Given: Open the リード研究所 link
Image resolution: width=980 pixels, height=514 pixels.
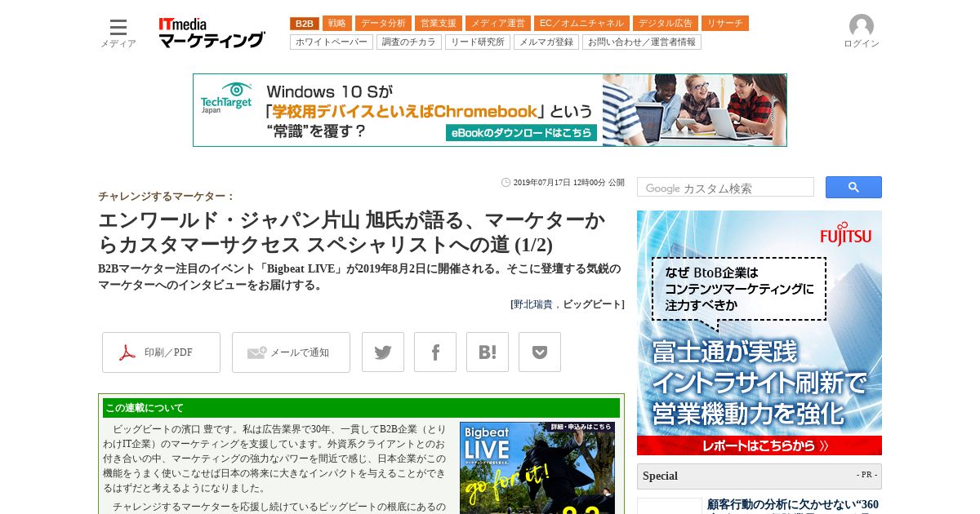Looking at the screenshot, I should pos(478,42).
